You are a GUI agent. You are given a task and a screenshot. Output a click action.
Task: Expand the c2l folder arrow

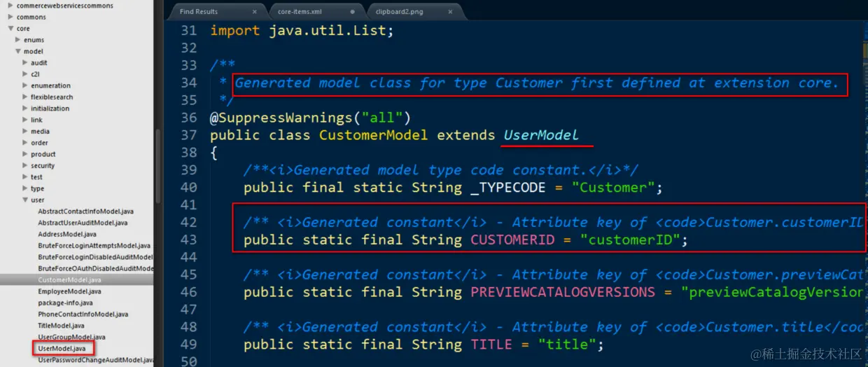pos(25,74)
